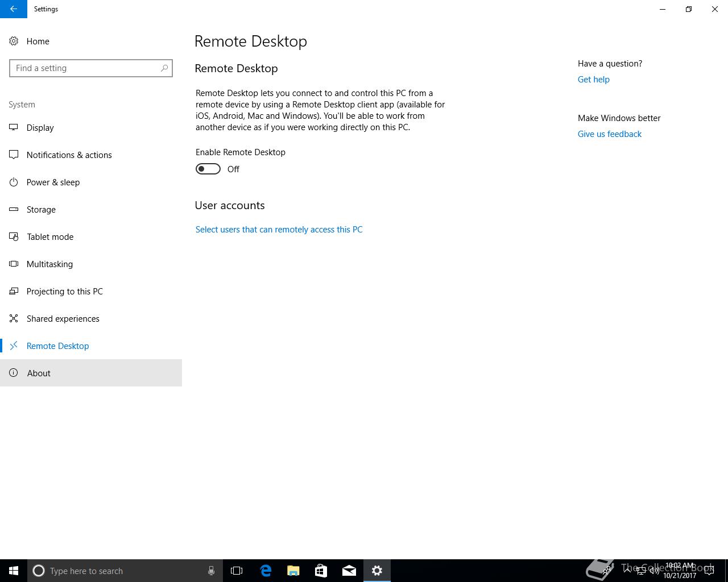The image size is (728, 582).
Task: Click Select users that can remotely access
Action: [279, 230]
